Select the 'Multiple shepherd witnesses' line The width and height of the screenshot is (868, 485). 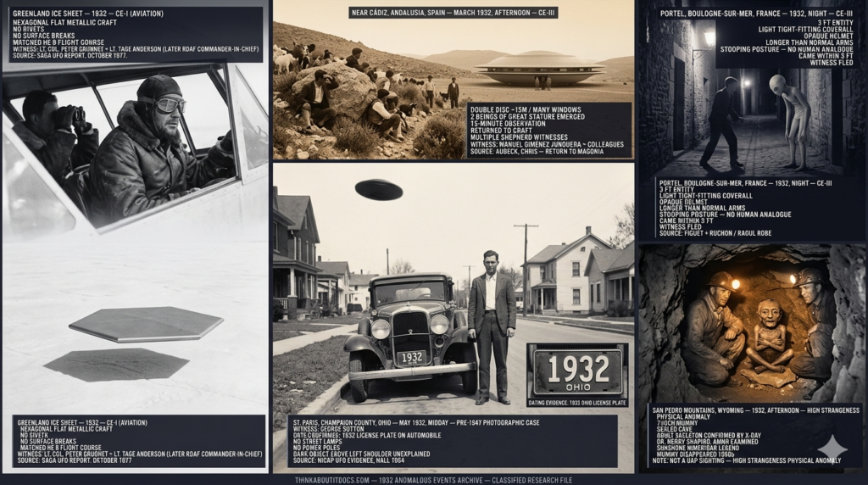coord(519,137)
